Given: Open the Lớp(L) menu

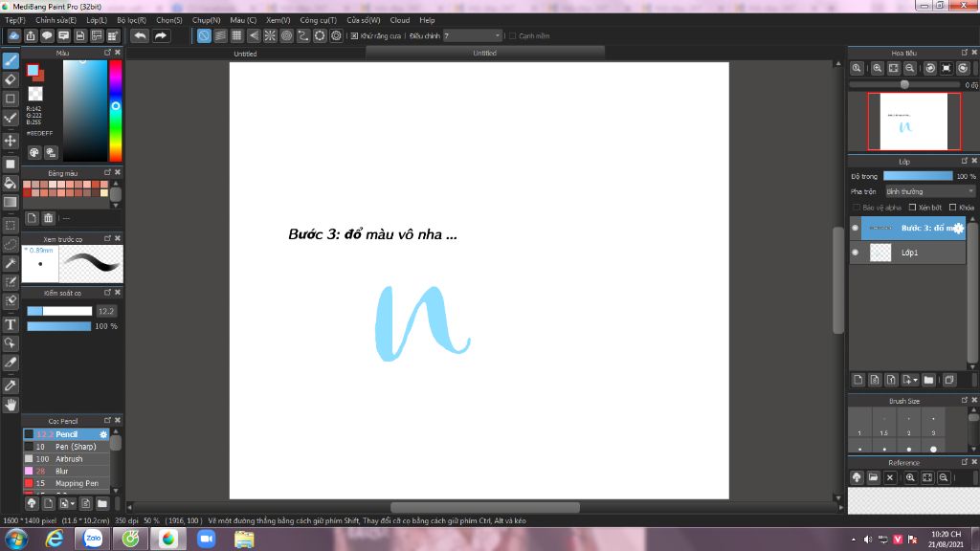Looking at the screenshot, I should coord(97,20).
